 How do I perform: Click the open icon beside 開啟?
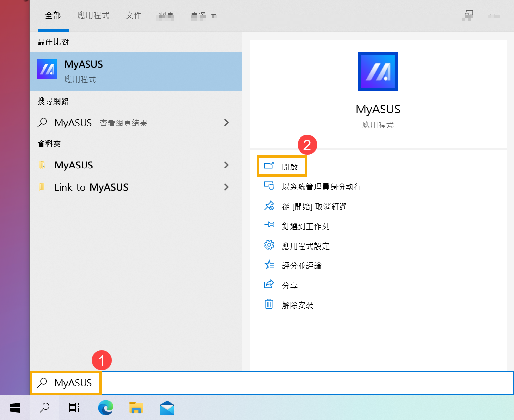[269, 166]
